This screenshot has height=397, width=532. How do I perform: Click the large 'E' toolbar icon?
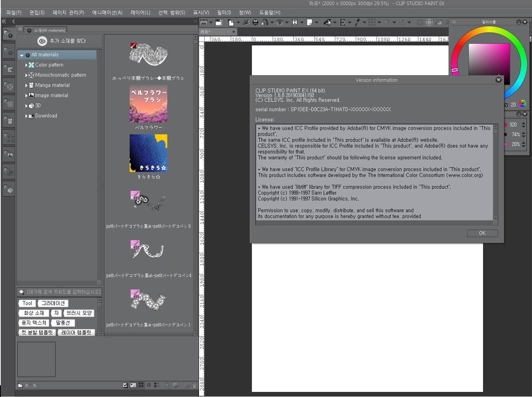342,23
